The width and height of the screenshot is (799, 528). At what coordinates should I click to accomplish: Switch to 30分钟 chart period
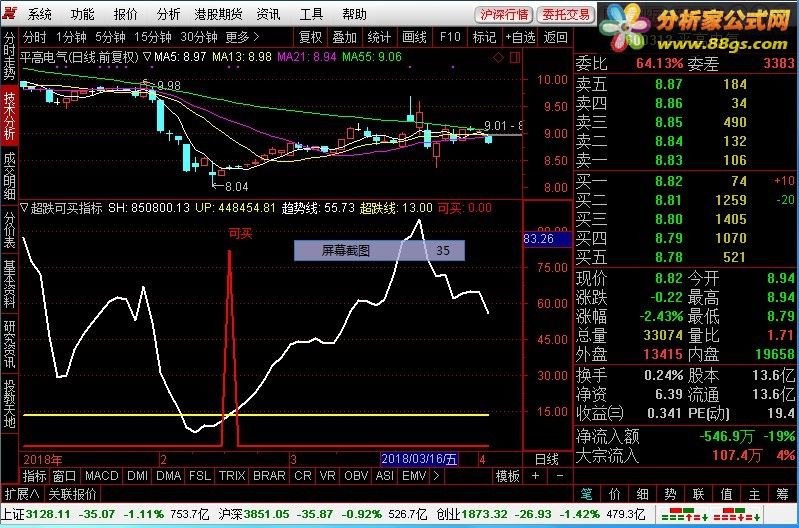199,37
